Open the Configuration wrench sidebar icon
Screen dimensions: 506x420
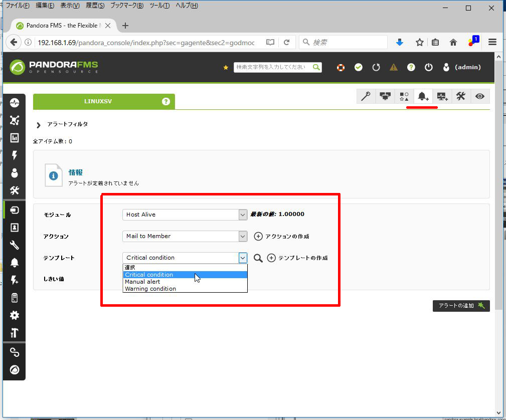[x=14, y=245]
